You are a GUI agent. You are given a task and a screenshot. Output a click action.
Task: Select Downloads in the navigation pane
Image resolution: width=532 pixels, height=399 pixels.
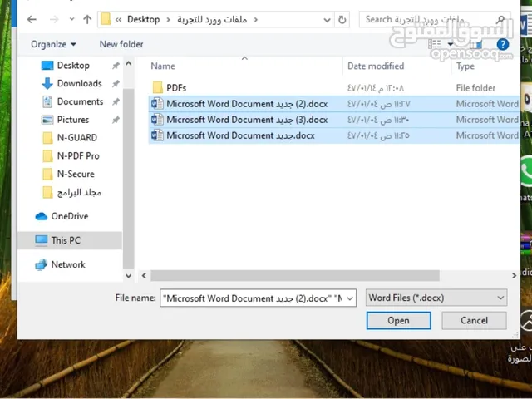click(x=80, y=83)
